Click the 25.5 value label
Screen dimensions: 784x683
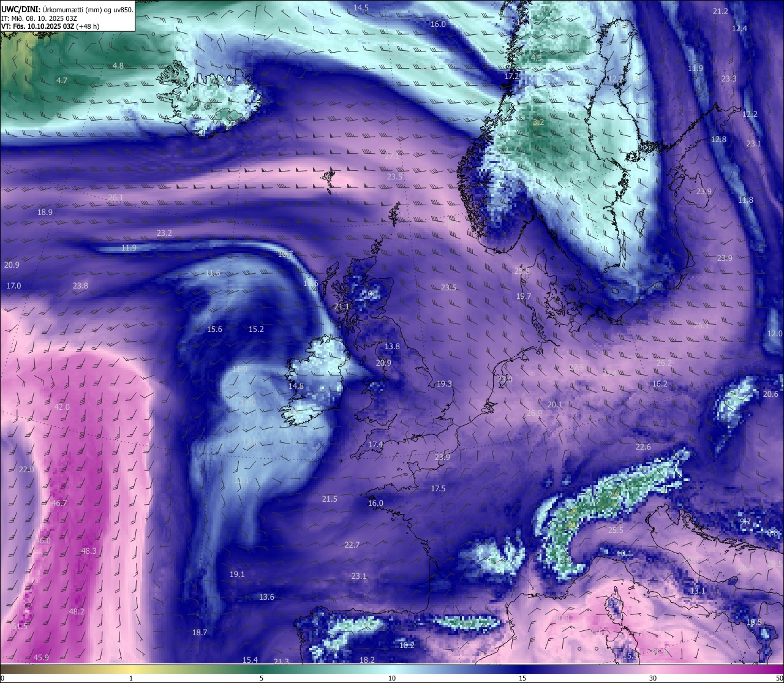click(616, 530)
